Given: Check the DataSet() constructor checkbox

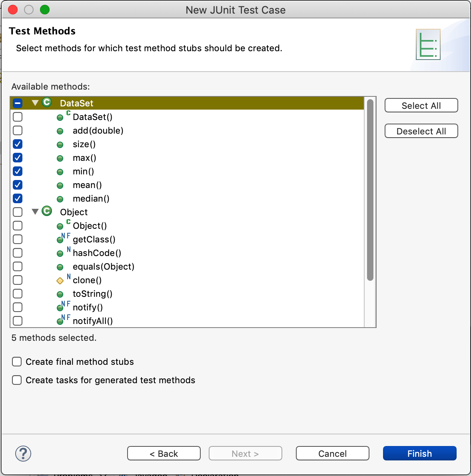Looking at the screenshot, I should [x=18, y=117].
